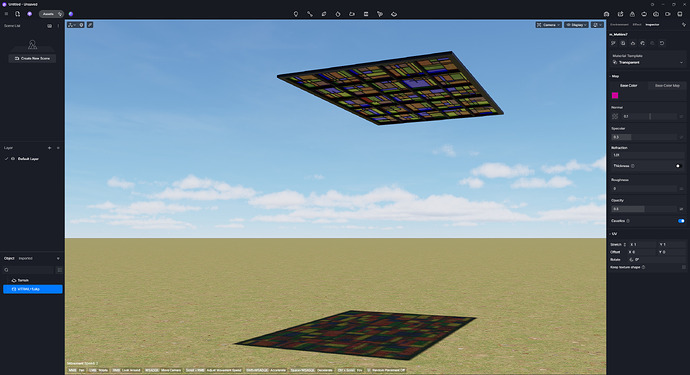Click the colored sphere icon after Assets

71,14
